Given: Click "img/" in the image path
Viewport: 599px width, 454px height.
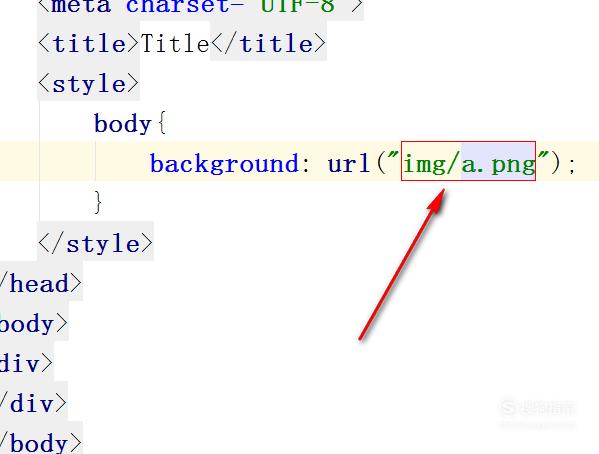Looking at the screenshot, I should 432,164.
